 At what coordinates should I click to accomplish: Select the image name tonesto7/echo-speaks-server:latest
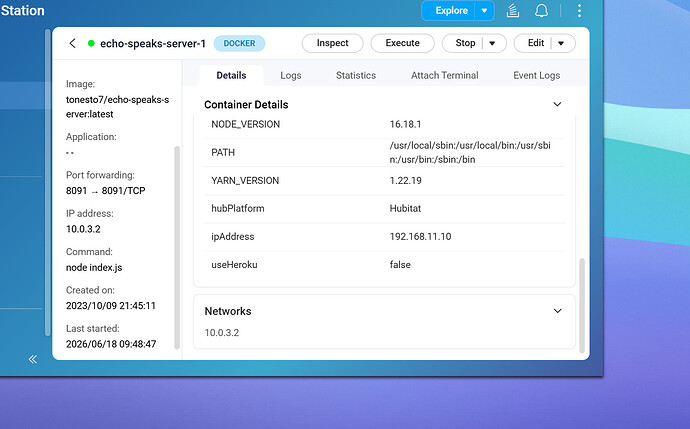(x=117, y=107)
